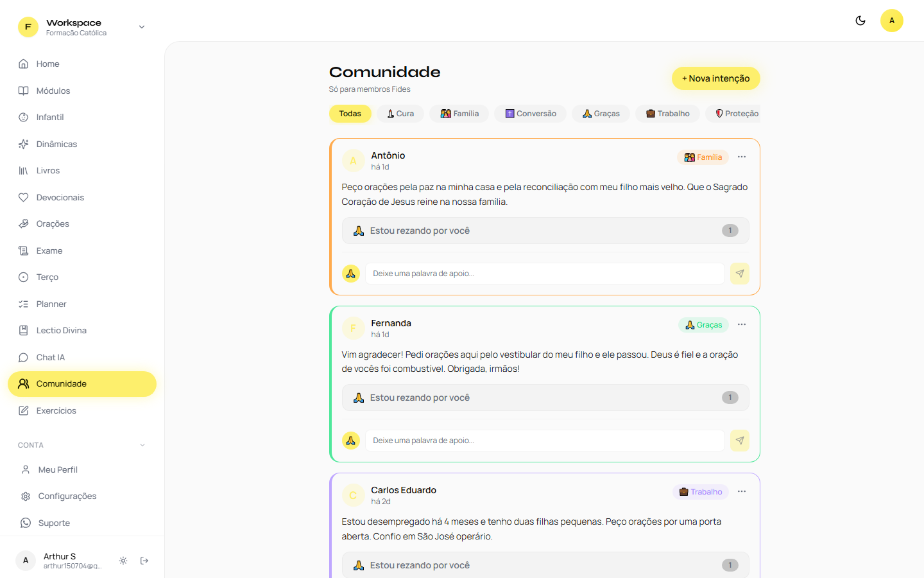Create a new intention with Nova intenção
Screen dimensions: 924x578
(x=716, y=78)
